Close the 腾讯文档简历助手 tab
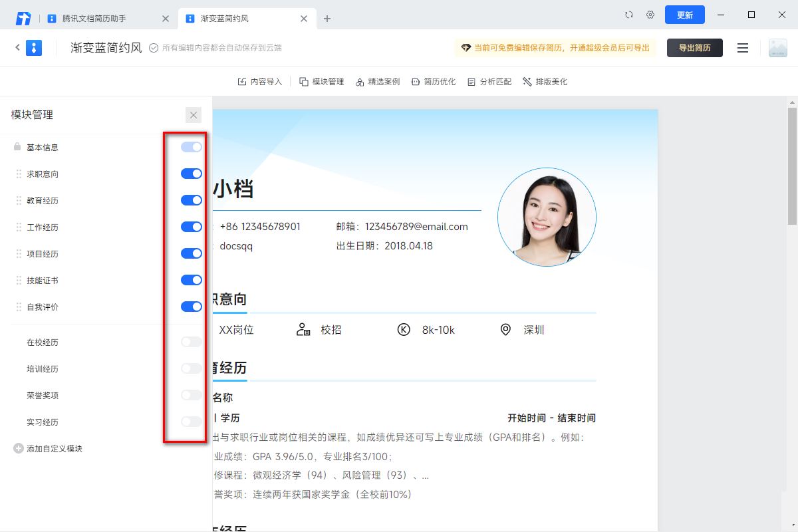This screenshot has height=532, width=798. [x=166, y=19]
